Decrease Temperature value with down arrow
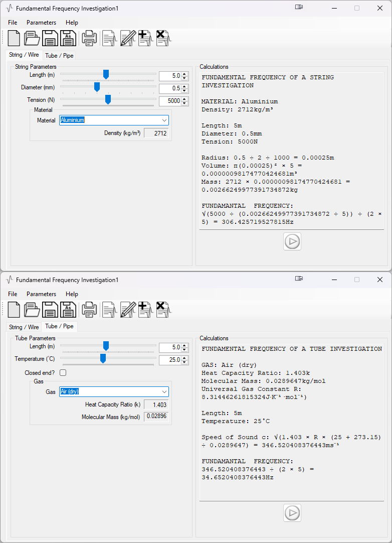The height and width of the screenshot is (543, 392). [x=185, y=362]
